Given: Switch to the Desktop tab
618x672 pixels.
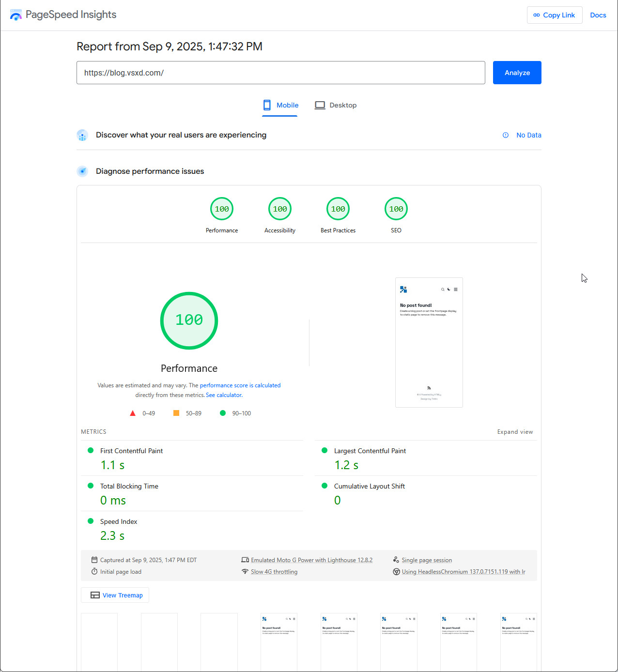Looking at the screenshot, I should [x=336, y=105].
